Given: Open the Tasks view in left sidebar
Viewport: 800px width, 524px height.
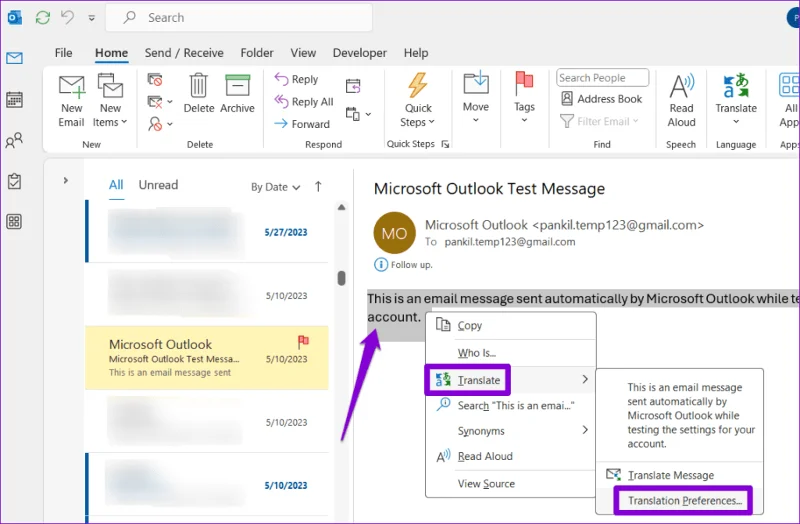Looking at the screenshot, I should coord(14,181).
